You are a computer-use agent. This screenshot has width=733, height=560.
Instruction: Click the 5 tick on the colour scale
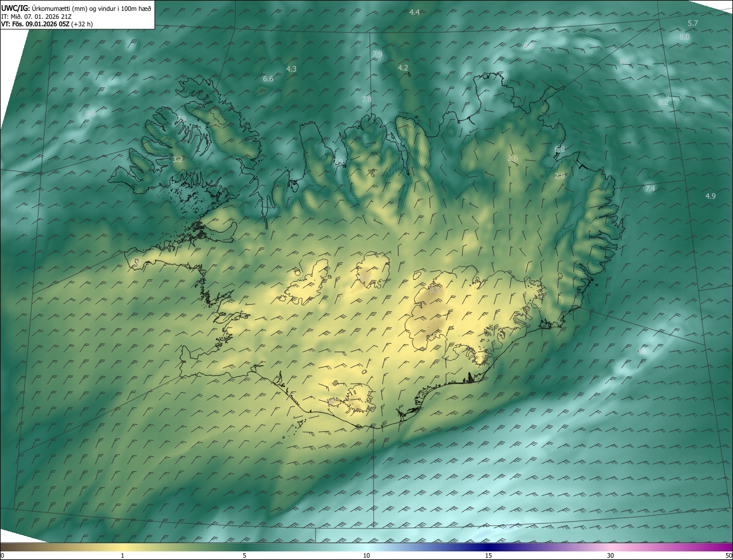click(245, 555)
